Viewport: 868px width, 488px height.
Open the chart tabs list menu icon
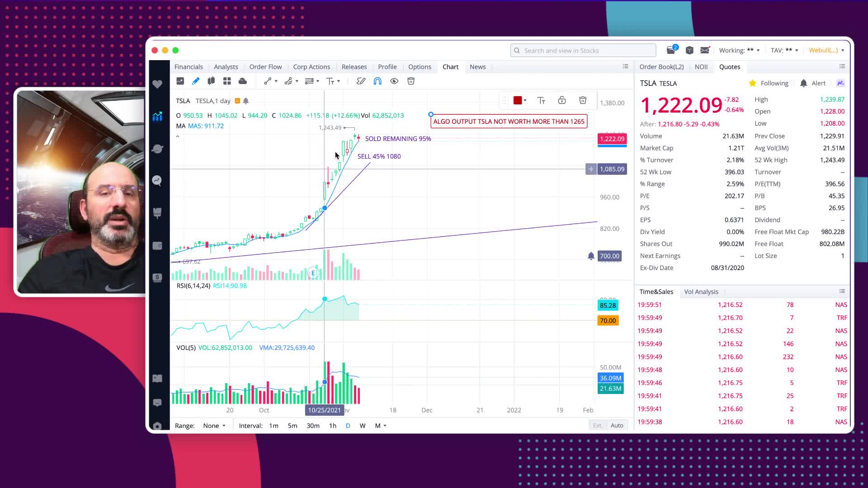coord(626,66)
